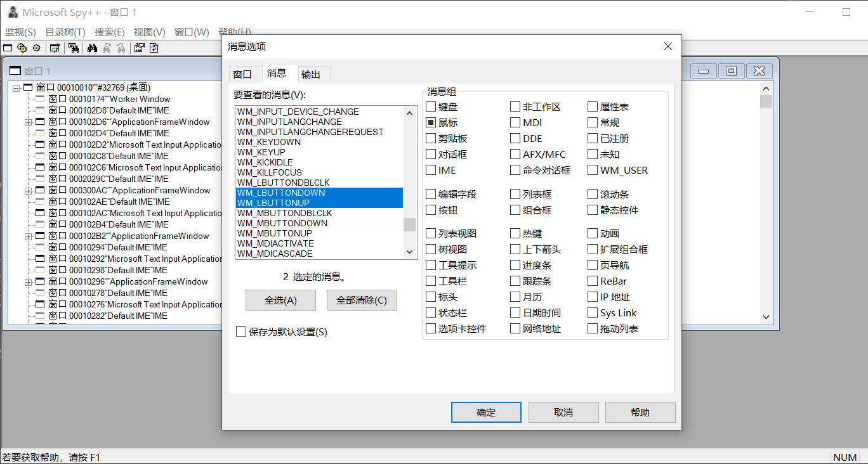
Task: Open the 搜索(S) menu
Action: point(109,32)
